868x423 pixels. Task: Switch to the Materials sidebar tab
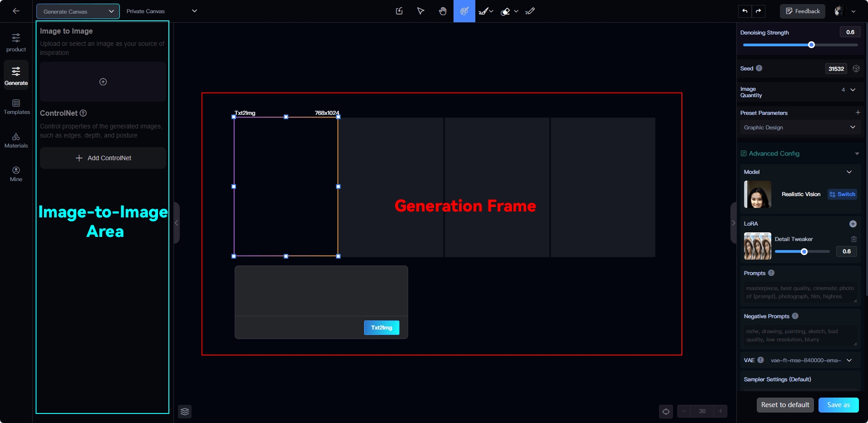(16, 141)
